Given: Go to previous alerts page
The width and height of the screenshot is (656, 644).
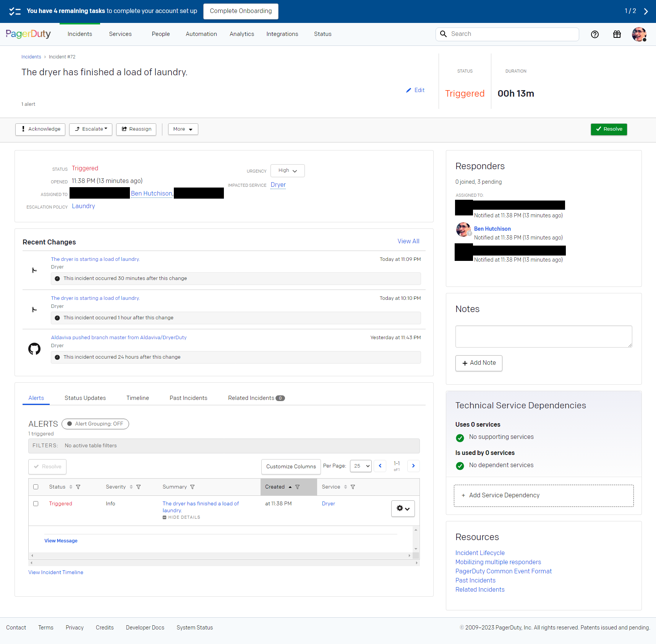Looking at the screenshot, I should [380, 466].
